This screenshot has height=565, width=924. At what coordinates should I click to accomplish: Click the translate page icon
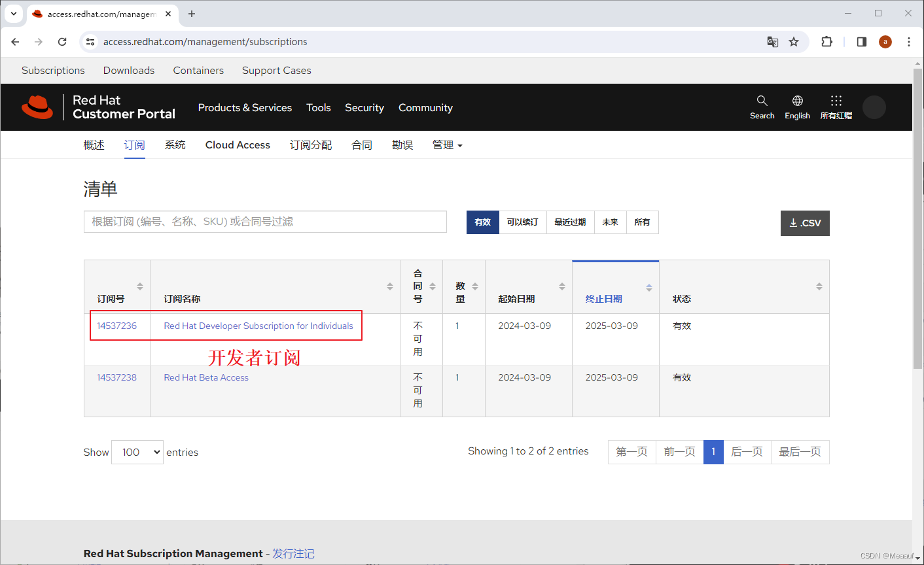(x=773, y=42)
